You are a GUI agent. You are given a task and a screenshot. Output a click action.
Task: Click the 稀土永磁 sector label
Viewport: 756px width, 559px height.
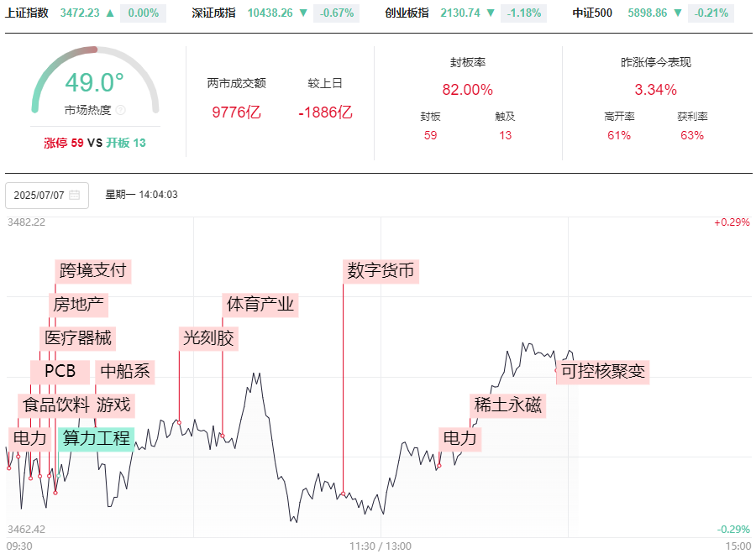pyautogui.click(x=508, y=405)
